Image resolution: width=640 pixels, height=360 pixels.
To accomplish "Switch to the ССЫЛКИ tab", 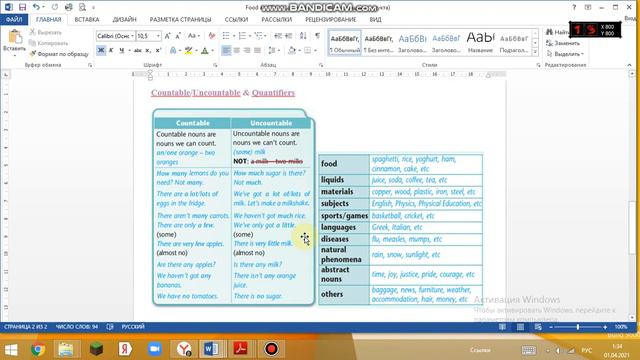I will point(236,19).
